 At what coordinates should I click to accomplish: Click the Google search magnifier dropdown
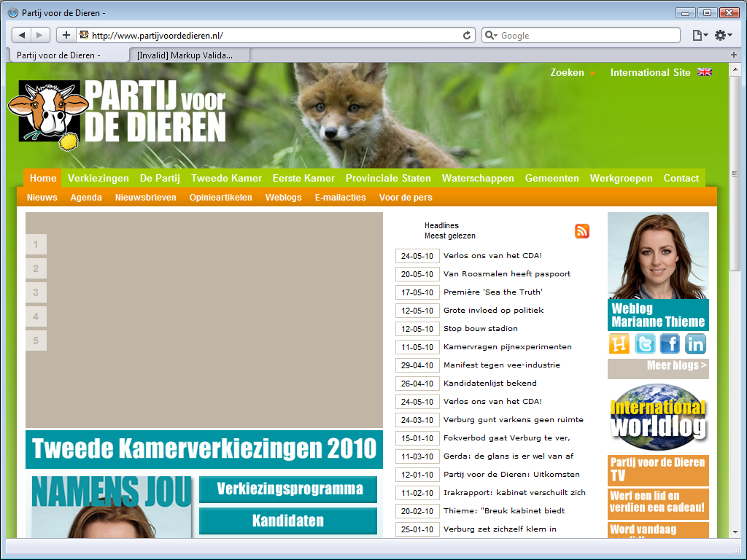(491, 35)
